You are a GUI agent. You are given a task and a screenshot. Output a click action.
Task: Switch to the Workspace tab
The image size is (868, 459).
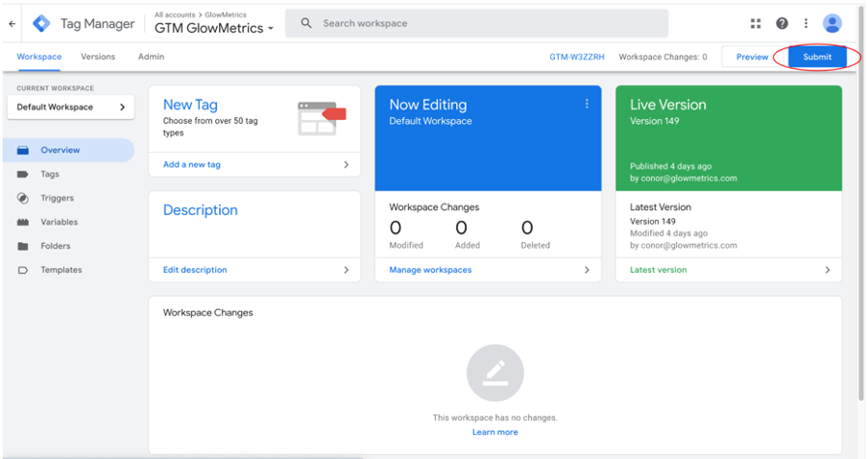(38, 57)
